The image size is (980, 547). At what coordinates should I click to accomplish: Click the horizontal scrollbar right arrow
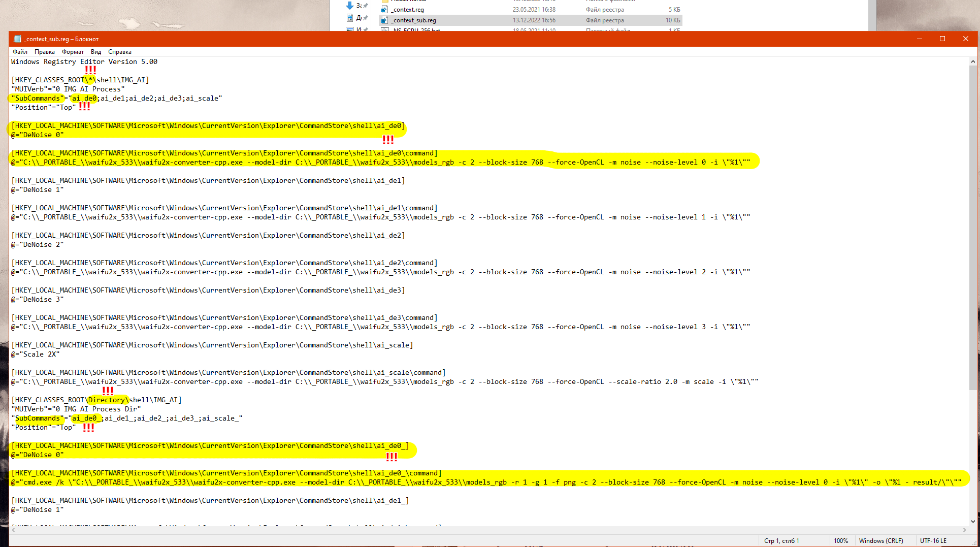964,530
